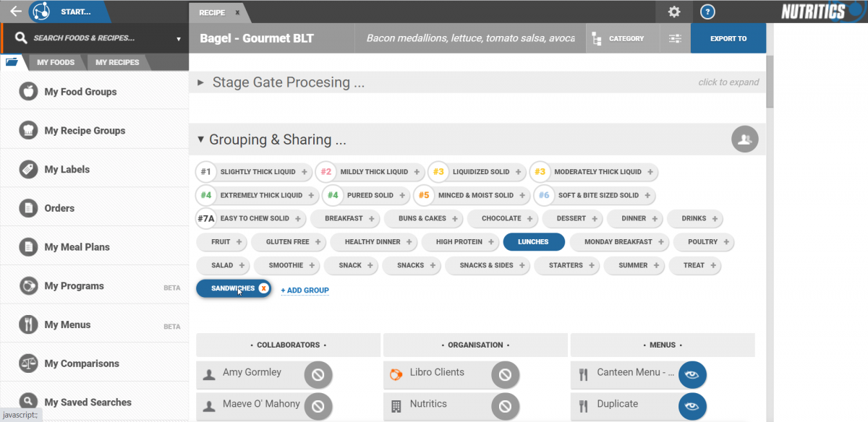The width and height of the screenshot is (868, 422).
Task: Collapse the Grouping & Sharing section
Action: (x=201, y=140)
